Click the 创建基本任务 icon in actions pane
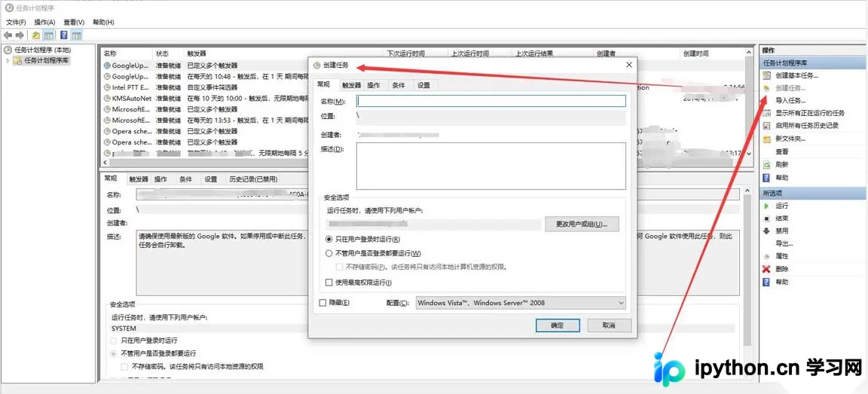The image size is (868, 394). click(x=767, y=75)
